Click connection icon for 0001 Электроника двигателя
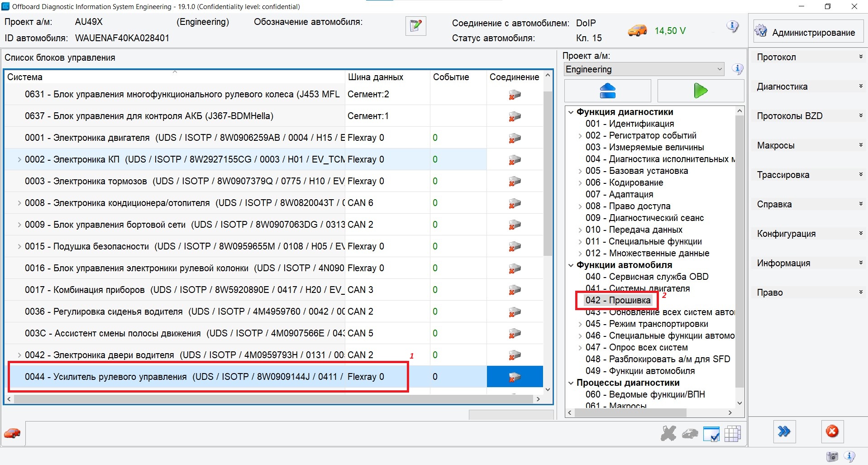The image size is (868, 465). [515, 138]
